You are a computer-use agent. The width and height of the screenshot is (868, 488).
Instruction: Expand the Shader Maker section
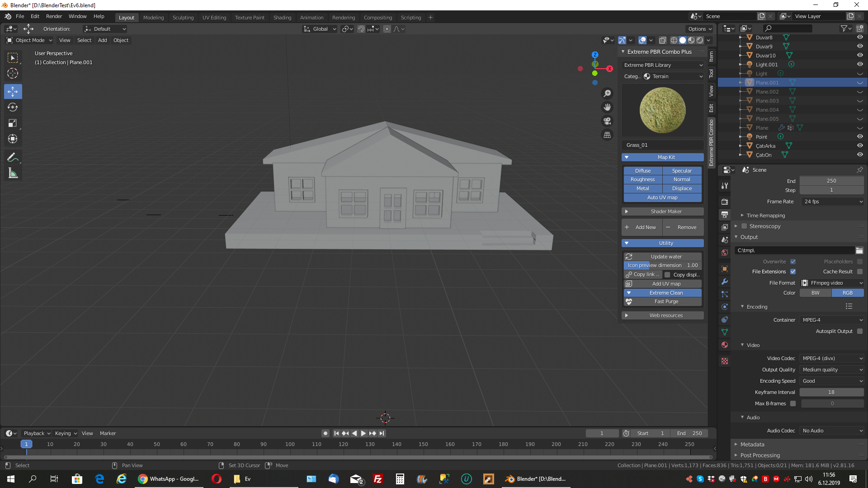pos(662,211)
